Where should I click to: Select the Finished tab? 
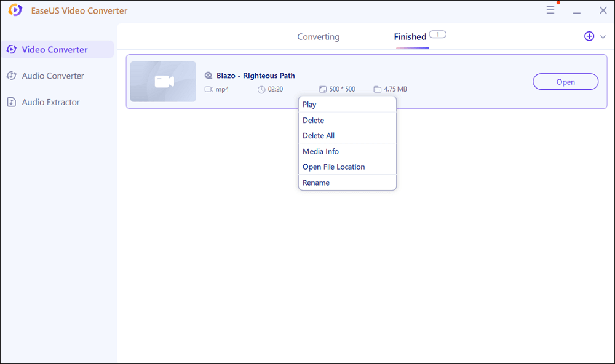tap(410, 37)
